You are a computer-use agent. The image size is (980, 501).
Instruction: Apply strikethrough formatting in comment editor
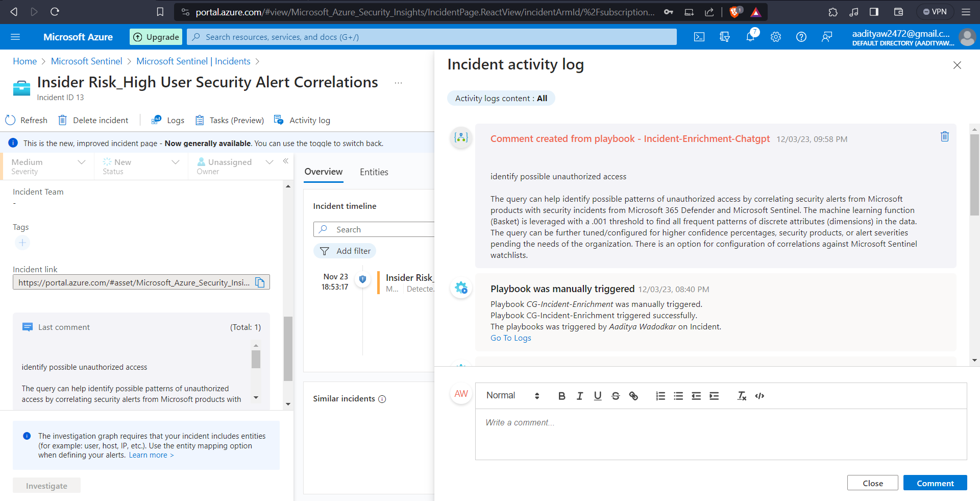(616, 396)
